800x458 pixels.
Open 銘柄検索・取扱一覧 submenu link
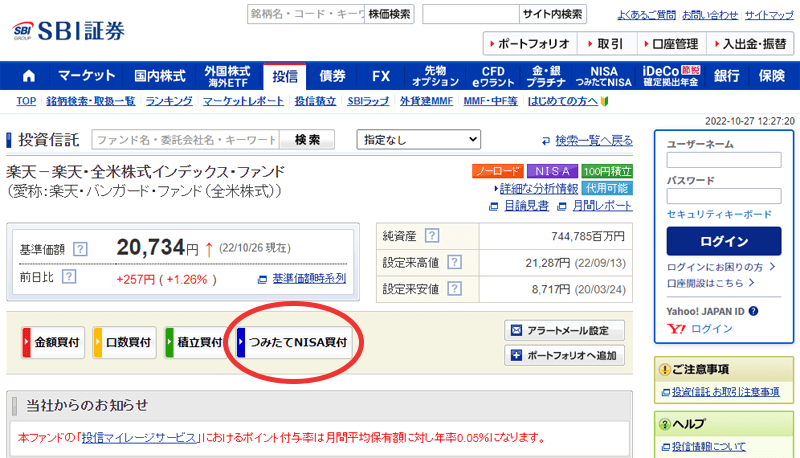click(x=90, y=101)
